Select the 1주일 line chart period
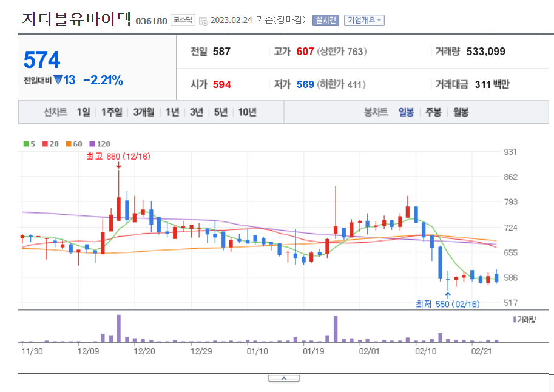Viewport: 554px width, 392px height. 111,112
